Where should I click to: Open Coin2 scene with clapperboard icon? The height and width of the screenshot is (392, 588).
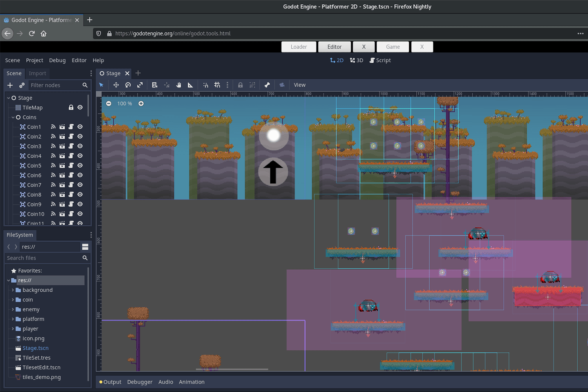click(x=62, y=136)
